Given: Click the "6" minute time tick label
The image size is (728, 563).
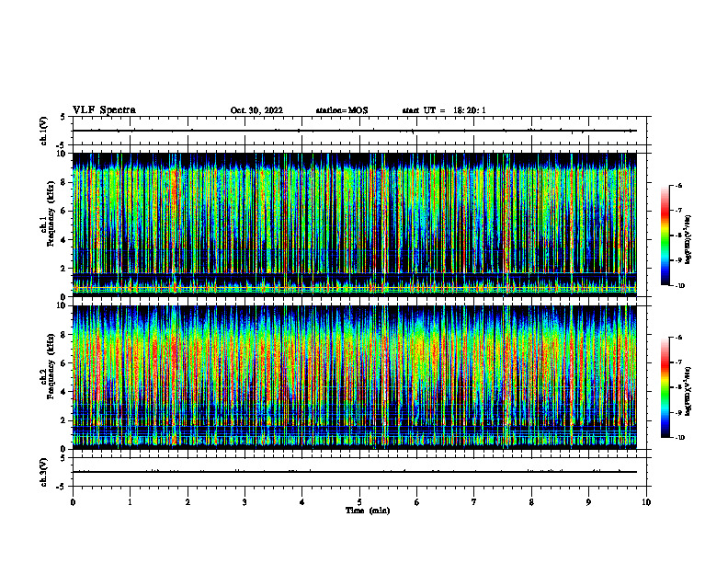Looking at the screenshot, I should (x=417, y=502).
